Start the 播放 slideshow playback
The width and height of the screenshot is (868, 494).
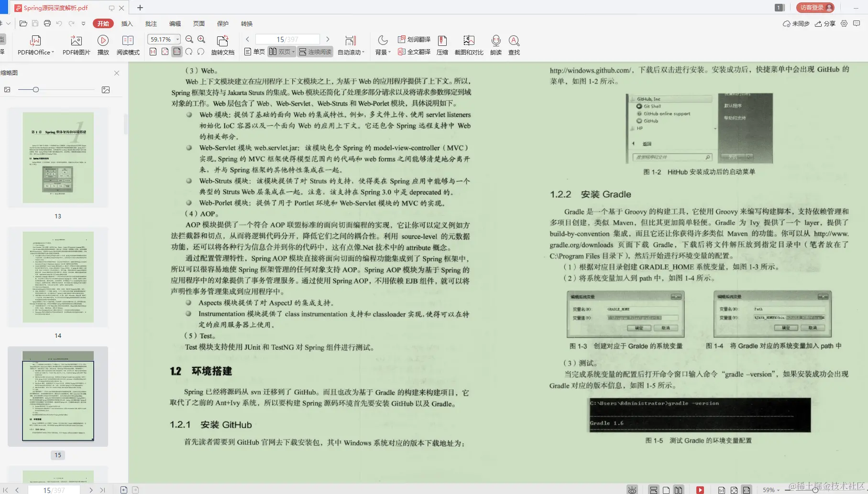coord(103,45)
